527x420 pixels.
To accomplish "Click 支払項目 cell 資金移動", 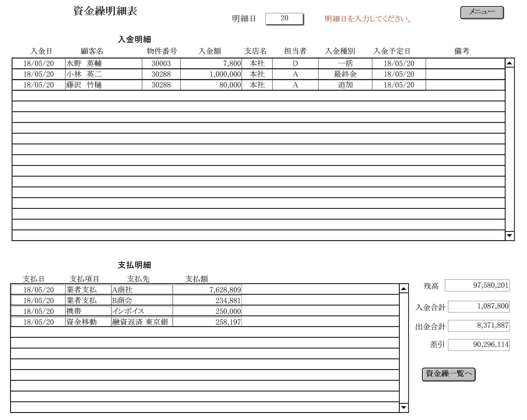I will (x=88, y=322).
